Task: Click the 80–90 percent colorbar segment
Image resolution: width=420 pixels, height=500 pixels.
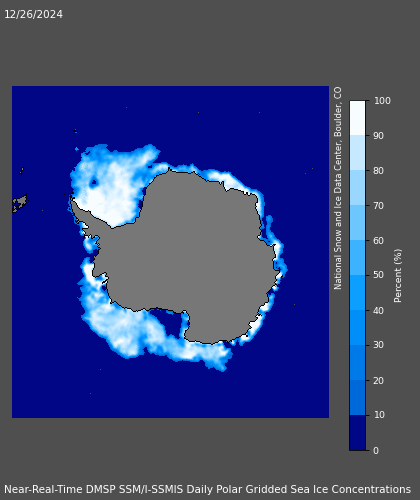Action: (357, 152)
